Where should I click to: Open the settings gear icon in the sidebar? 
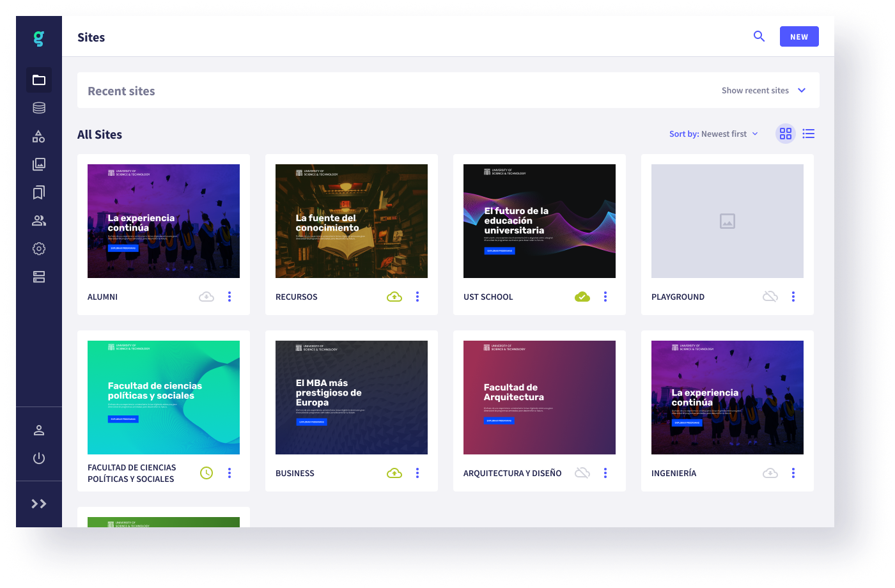pyautogui.click(x=39, y=249)
